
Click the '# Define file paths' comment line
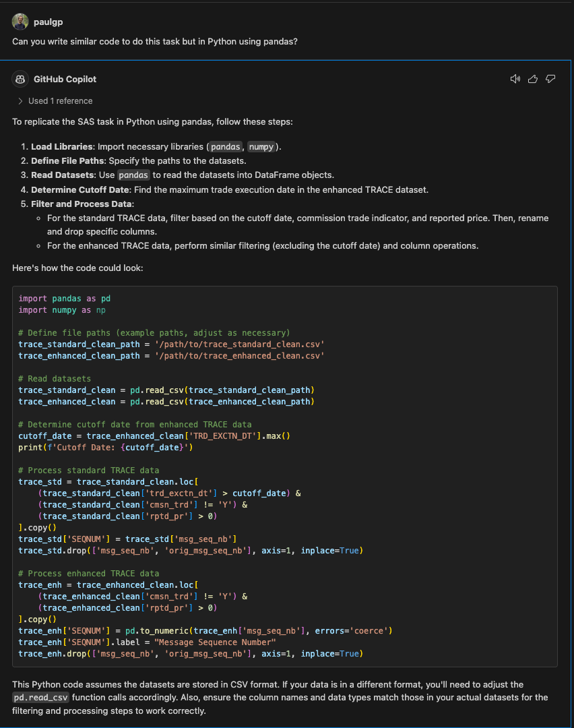pos(154,333)
